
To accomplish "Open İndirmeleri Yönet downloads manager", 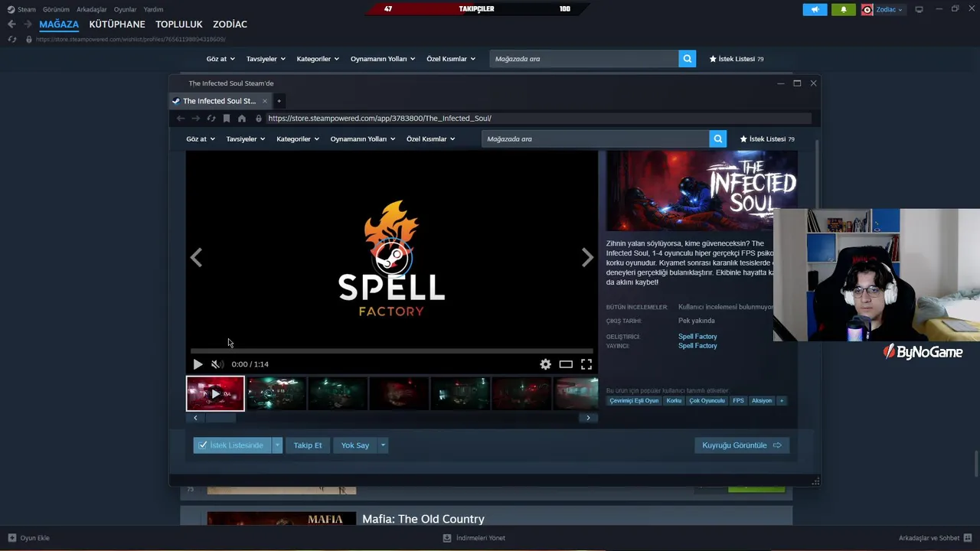I will (x=474, y=538).
